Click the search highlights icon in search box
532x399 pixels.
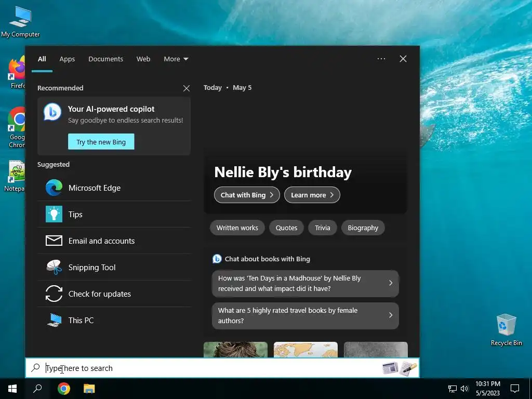point(400,368)
